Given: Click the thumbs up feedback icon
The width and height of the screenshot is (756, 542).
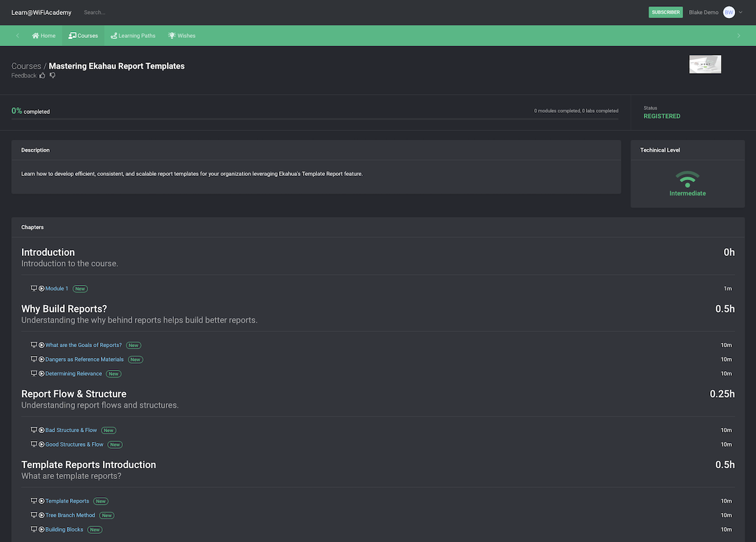Looking at the screenshot, I should 42,76.
